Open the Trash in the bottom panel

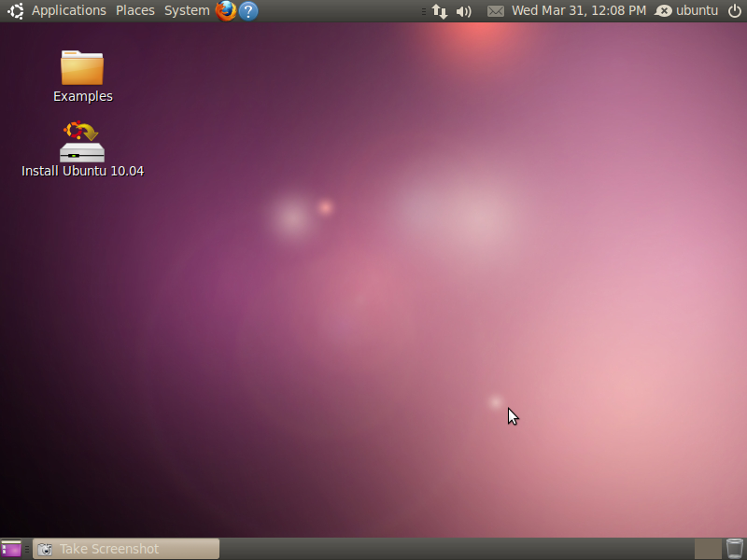(735, 549)
